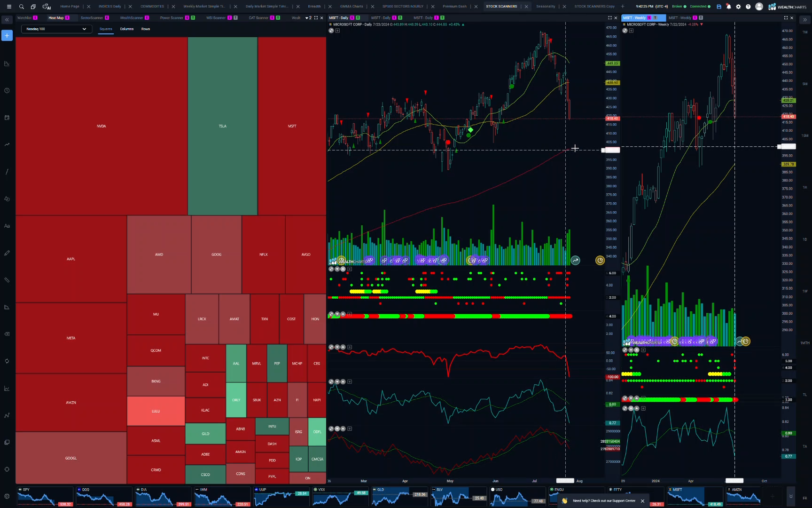Select the pencil drawing tool in sidebar
This screenshot has height=508, width=812.
(7, 253)
